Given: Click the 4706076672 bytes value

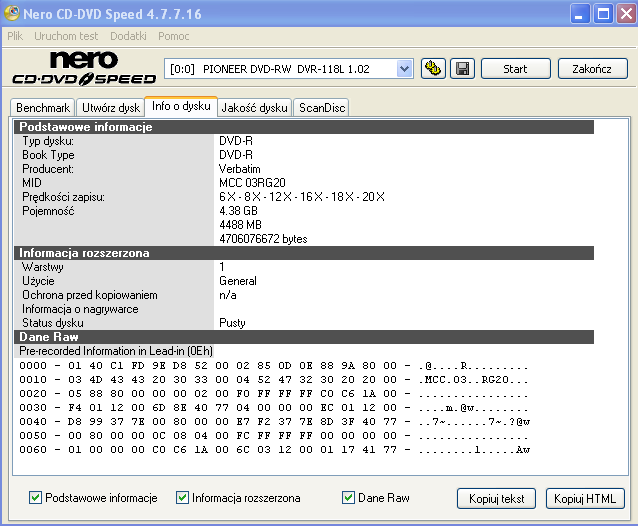Looking at the screenshot, I should (x=263, y=239).
